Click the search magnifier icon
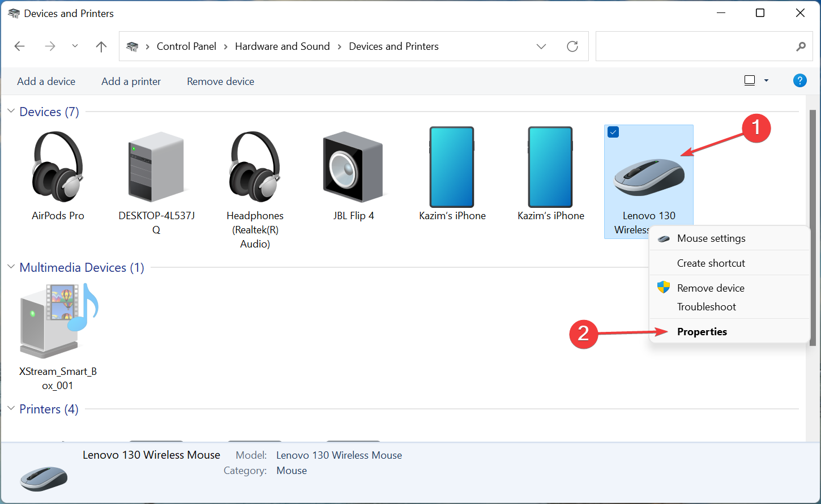 (x=801, y=46)
